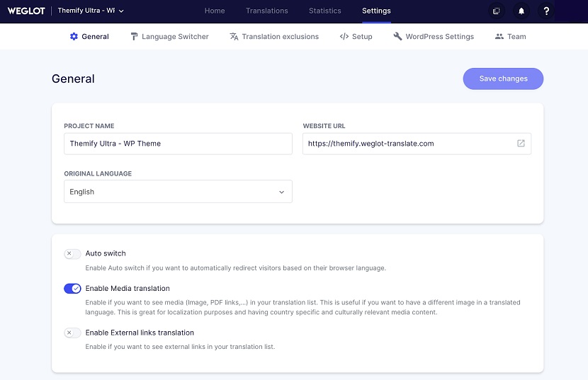Image resolution: width=588 pixels, height=380 pixels.
Task: Disable the Enable Media translation toggle
Action: coord(72,289)
